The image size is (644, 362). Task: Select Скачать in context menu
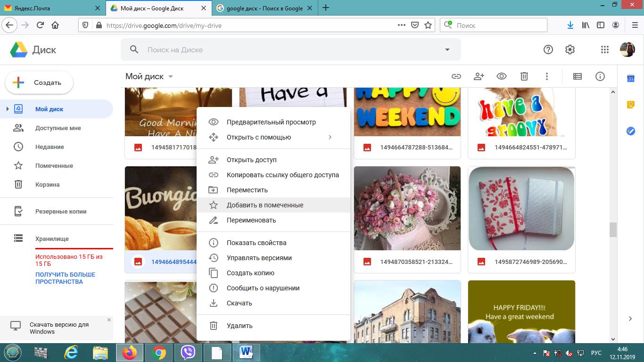click(273, 303)
